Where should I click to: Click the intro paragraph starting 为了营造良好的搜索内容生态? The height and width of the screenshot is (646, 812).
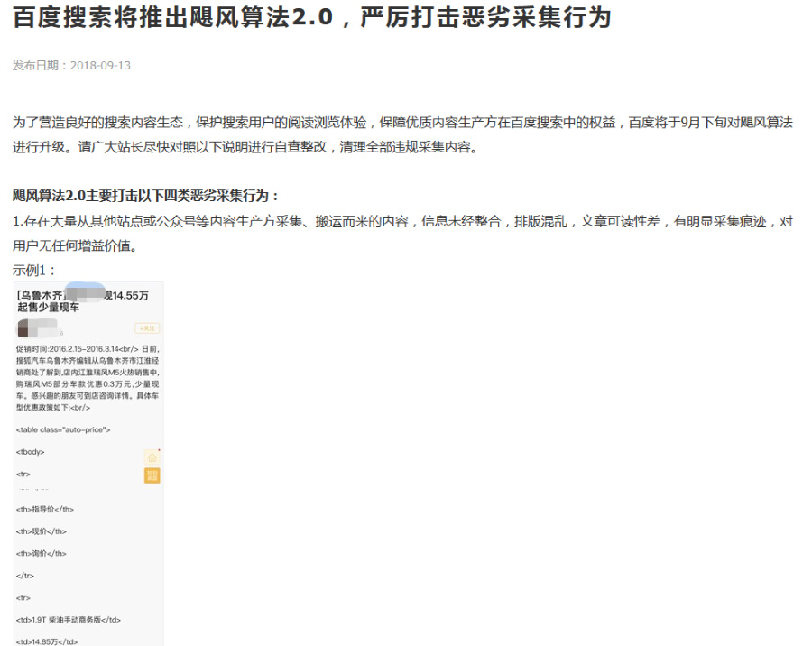click(x=402, y=134)
